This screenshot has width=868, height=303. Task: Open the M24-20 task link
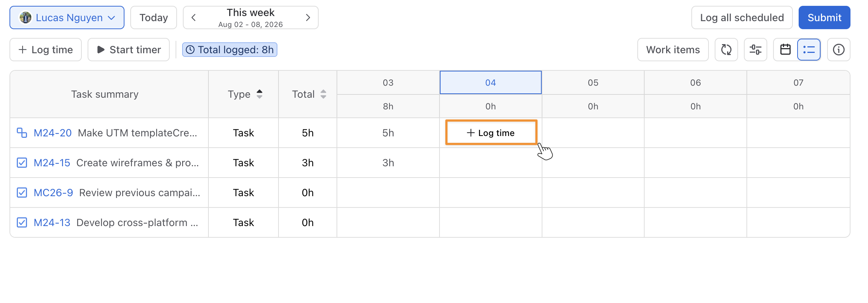53,133
